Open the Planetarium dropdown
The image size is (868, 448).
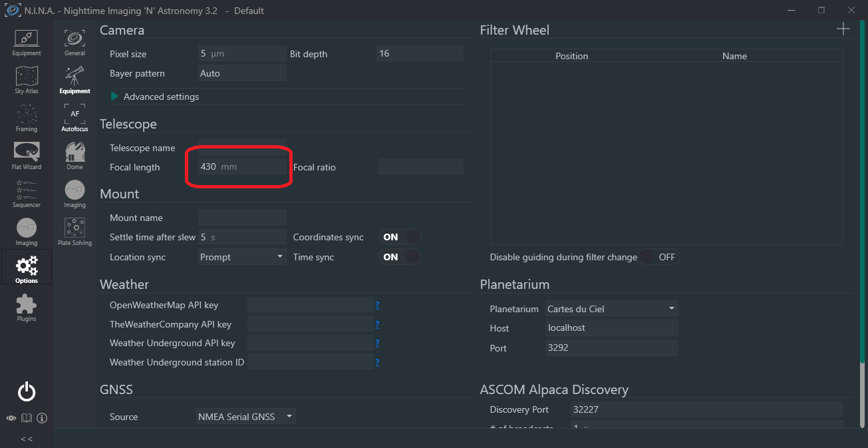(611, 309)
